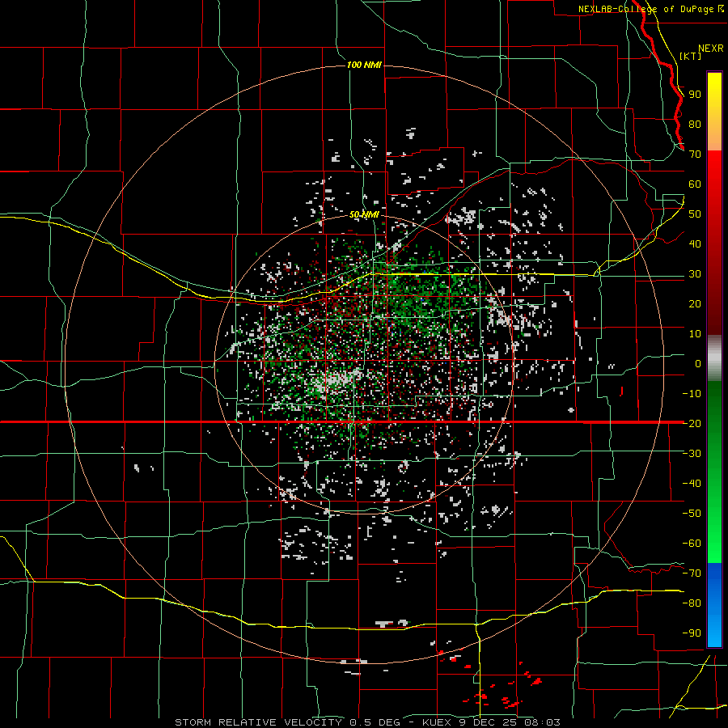728x728 pixels.
Task: Click the -90 scale value
Action: click(x=692, y=633)
